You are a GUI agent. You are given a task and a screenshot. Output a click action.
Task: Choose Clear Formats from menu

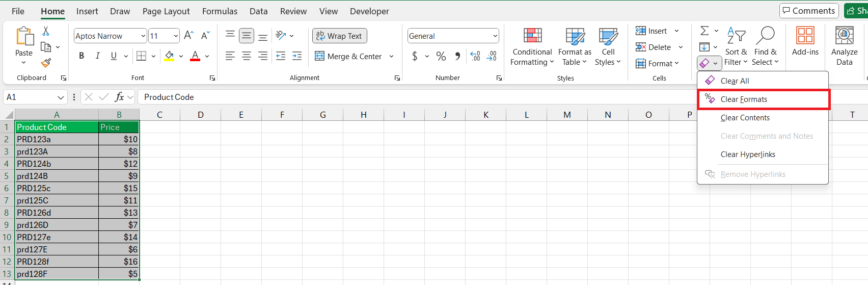point(763,99)
